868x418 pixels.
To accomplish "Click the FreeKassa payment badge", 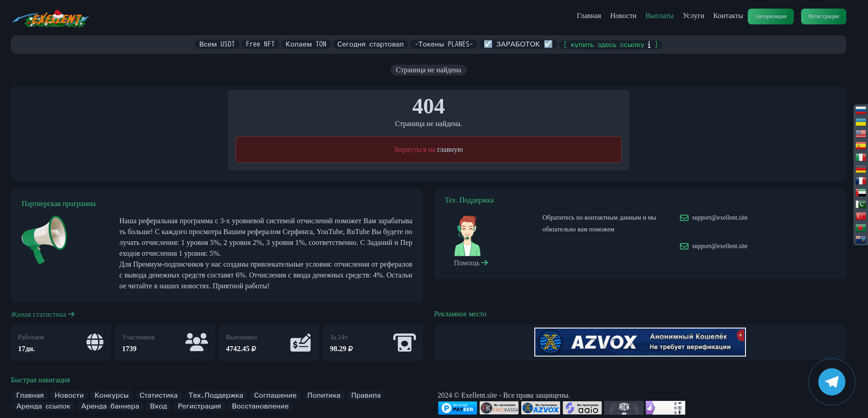I will [x=499, y=408].
